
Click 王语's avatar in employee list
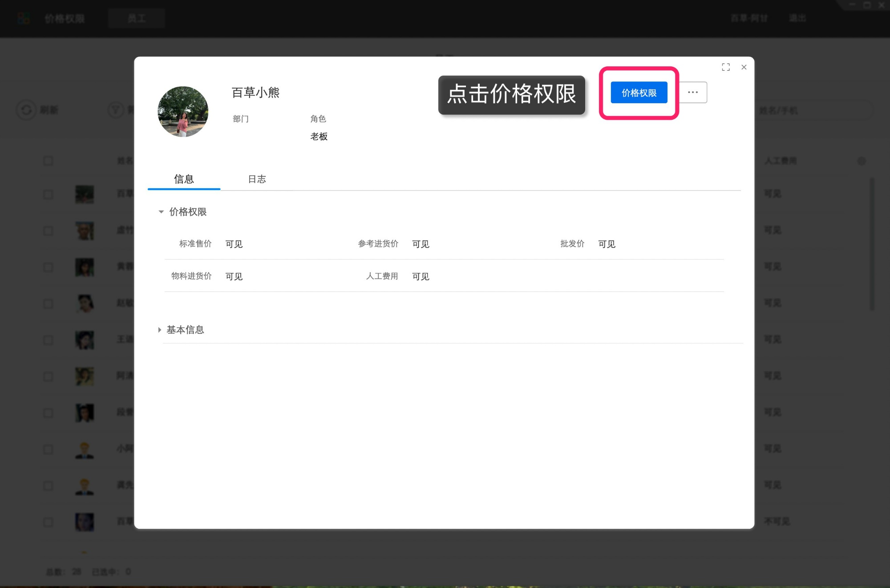coord(85,340)
